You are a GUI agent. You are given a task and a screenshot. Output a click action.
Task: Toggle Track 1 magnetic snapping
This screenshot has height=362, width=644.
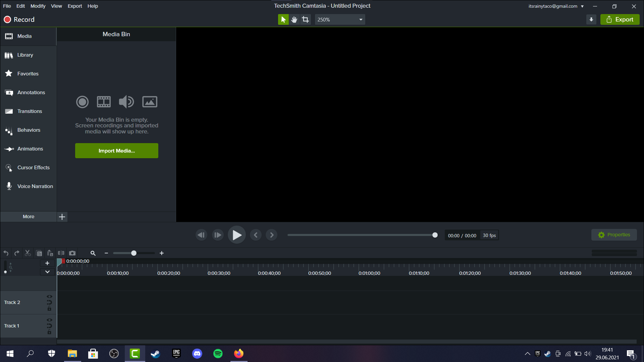[49, 326]
